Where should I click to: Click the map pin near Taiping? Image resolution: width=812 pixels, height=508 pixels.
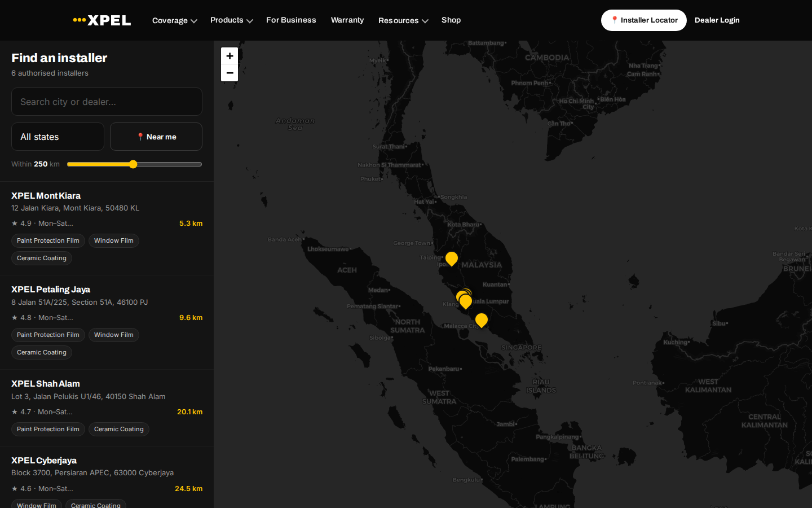[452, 259]
